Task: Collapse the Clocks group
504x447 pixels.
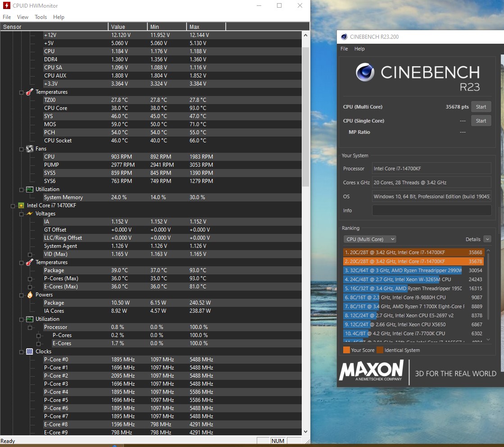Action: click(x=21, y=352)
